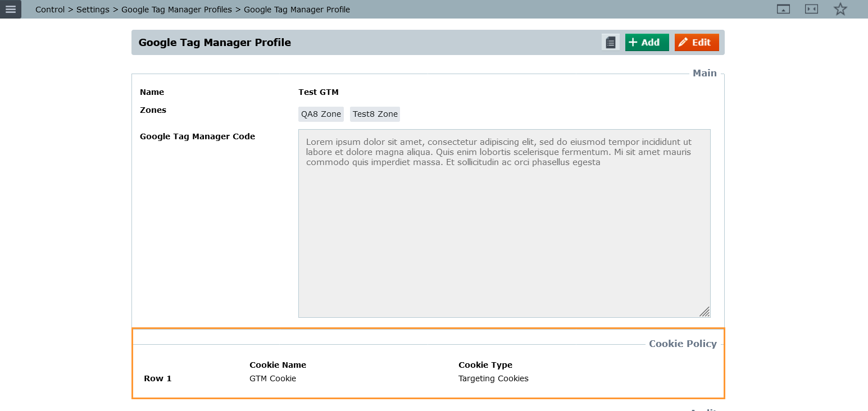Click the orange Edit button

(697, 42)
